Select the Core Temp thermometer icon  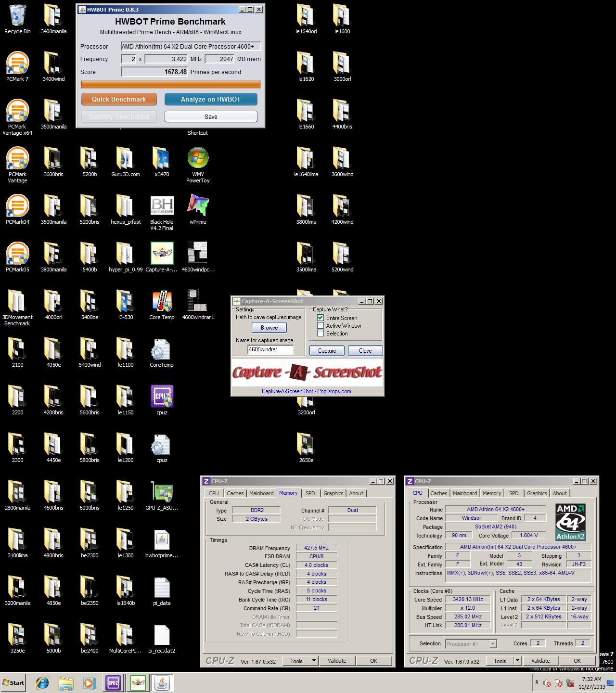tap(162, 302)
